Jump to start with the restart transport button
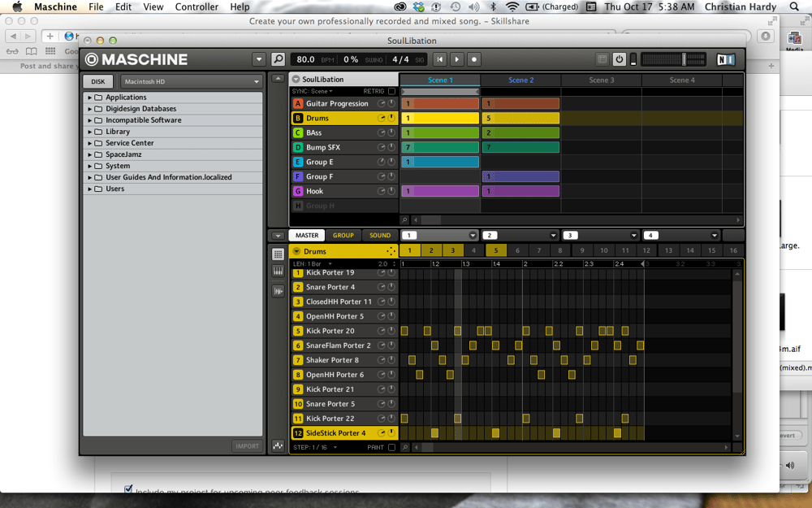This screenshot has width=812, height=508. click(x=439, y=59)
